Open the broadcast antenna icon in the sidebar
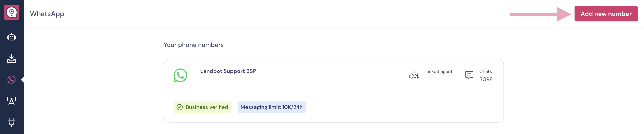644x134 pixels. click(x=12, y=101)
